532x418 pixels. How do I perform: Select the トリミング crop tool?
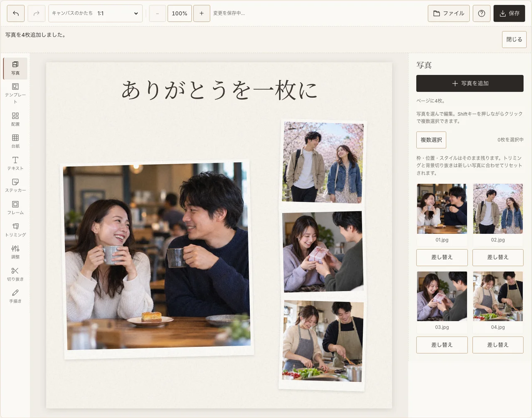click(x=15, y=230)
